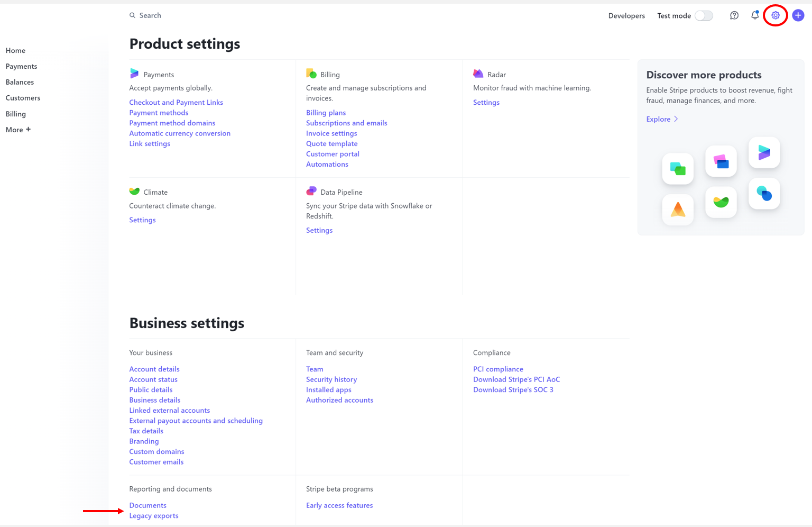Select the green Climate product tile
The image size is (812, 527).
coord(721,202)
